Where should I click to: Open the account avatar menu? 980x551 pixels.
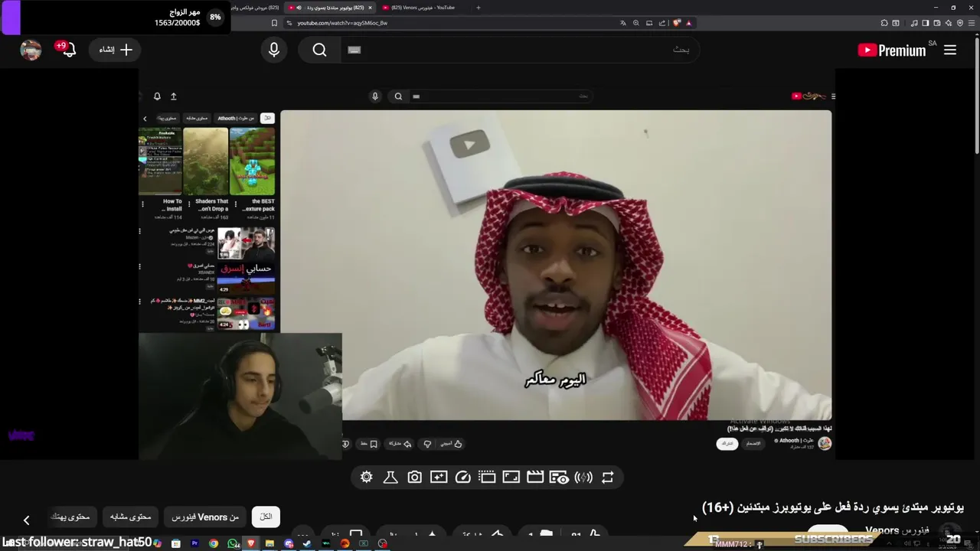[x=31, y=50]
